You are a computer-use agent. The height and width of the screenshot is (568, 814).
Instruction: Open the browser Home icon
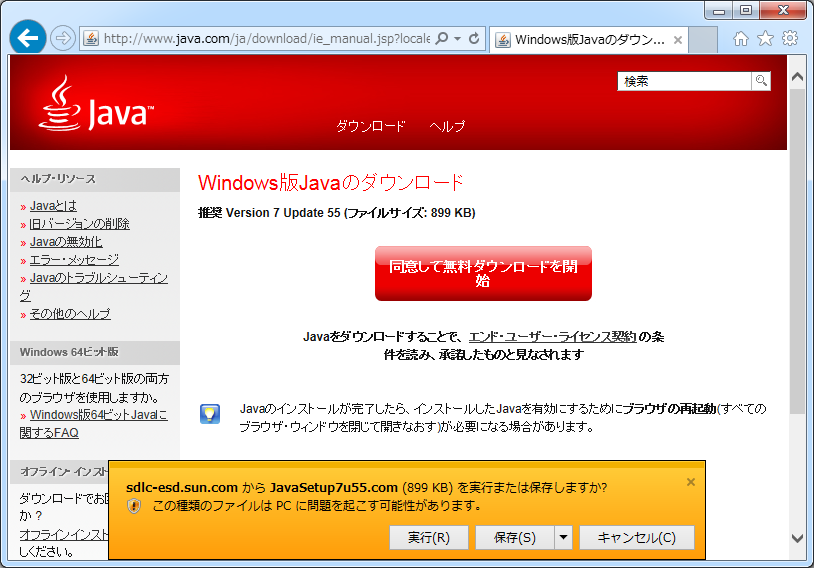click(x=741, y=38)
